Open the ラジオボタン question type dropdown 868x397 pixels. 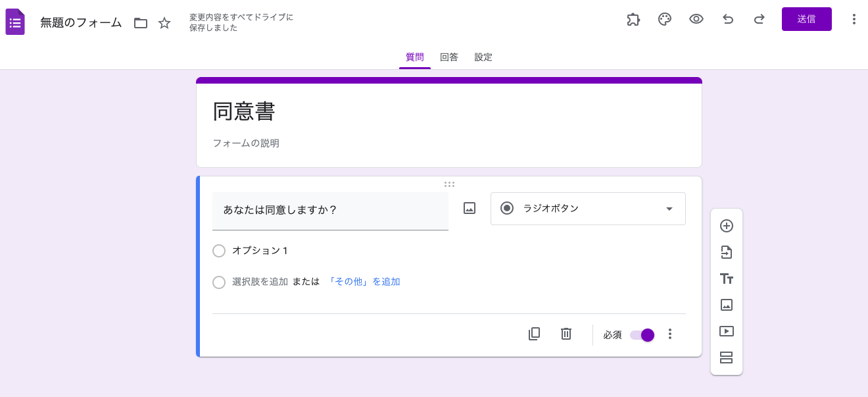click(x=588, y=209)
